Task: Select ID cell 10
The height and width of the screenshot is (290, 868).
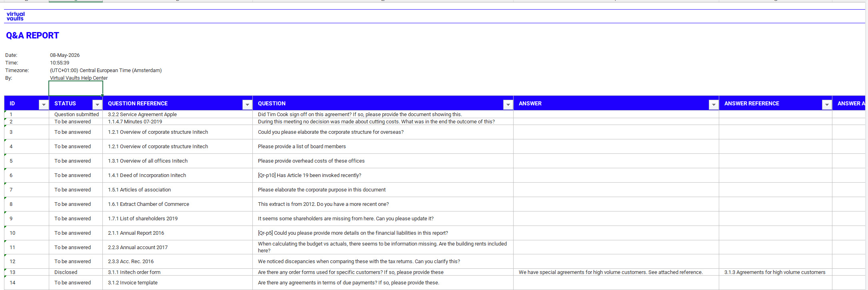Action: coord(26,233)
